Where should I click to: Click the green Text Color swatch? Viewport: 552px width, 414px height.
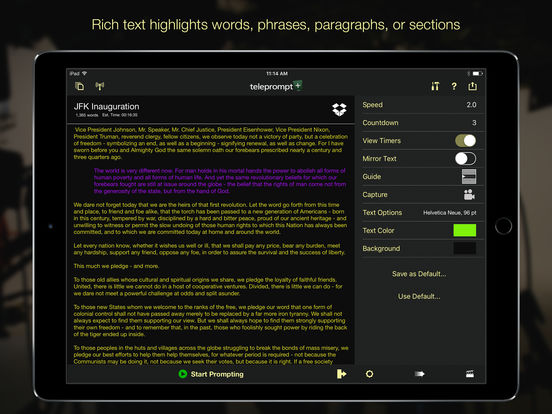(465, 230)
